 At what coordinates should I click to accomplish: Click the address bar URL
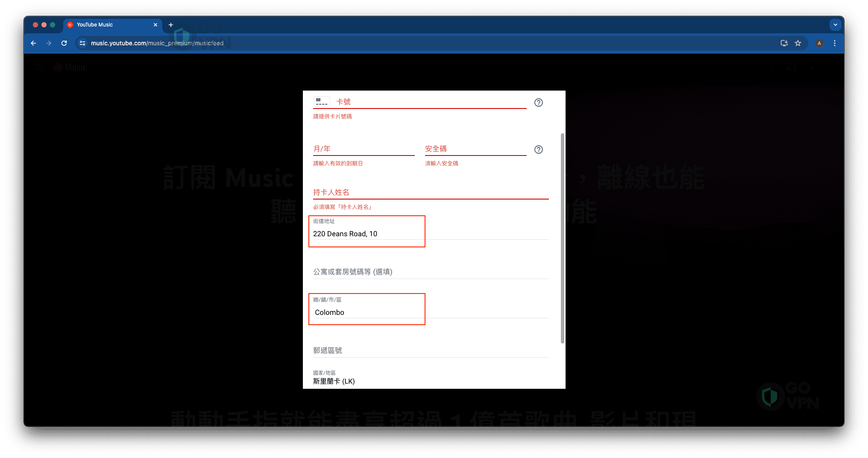pyautogui.click(x=157, y=43)
